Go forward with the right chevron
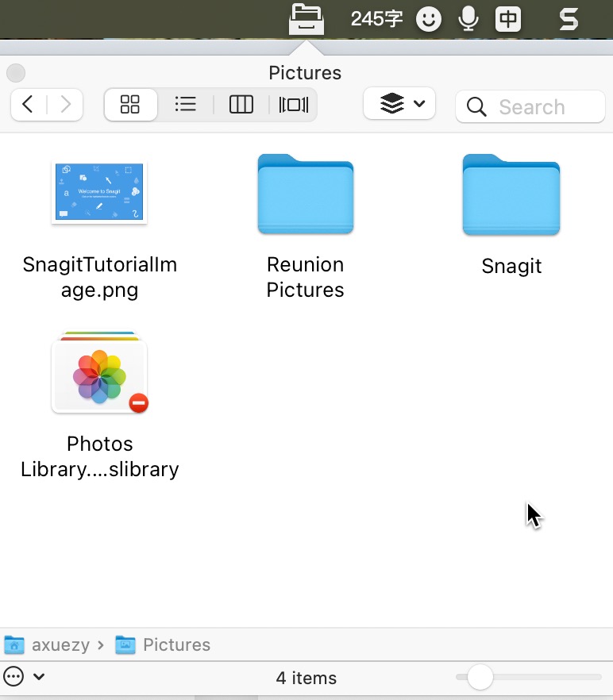The height and width of the screenshot is (700, 613). coord(66,105)
